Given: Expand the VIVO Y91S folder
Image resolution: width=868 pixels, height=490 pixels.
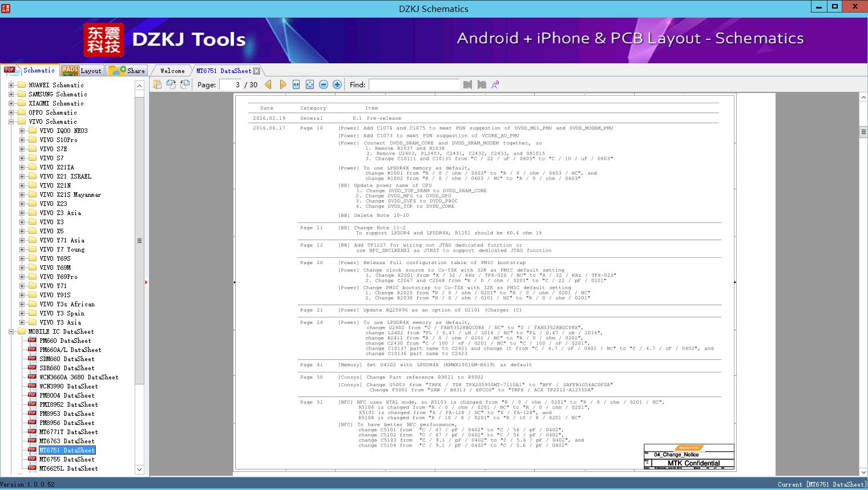Looking at the screenshot, I should [22, 295].
